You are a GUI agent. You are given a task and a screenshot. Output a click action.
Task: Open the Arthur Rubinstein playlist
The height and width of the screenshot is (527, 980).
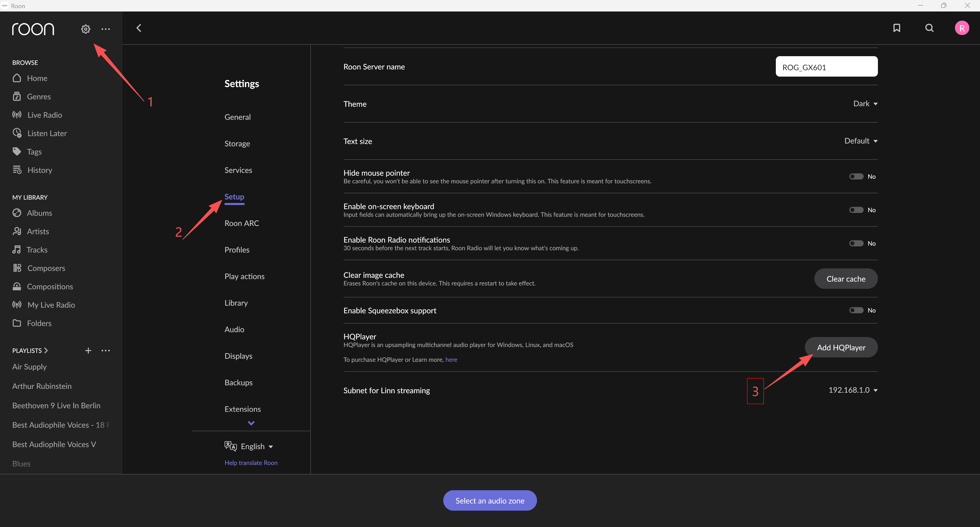tap(42, 386)
